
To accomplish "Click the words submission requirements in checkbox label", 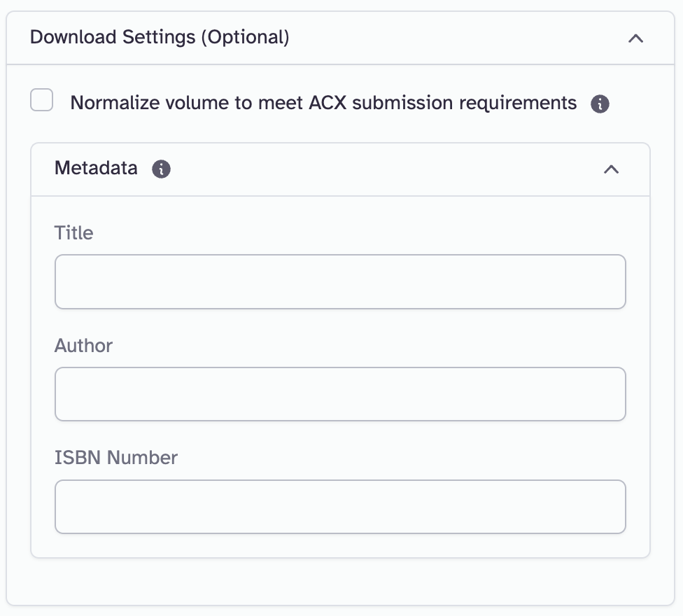I will pyautogui.click(x=464, y=103).
